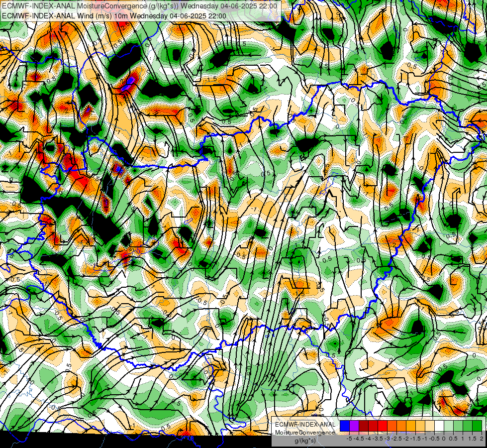Click the white -0.5 to 0 legend swatch

click(x=439, y=426)
